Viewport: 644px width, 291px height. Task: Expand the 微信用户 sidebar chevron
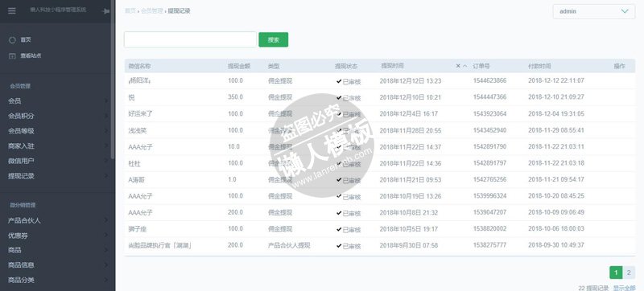[x=106, y=161]
